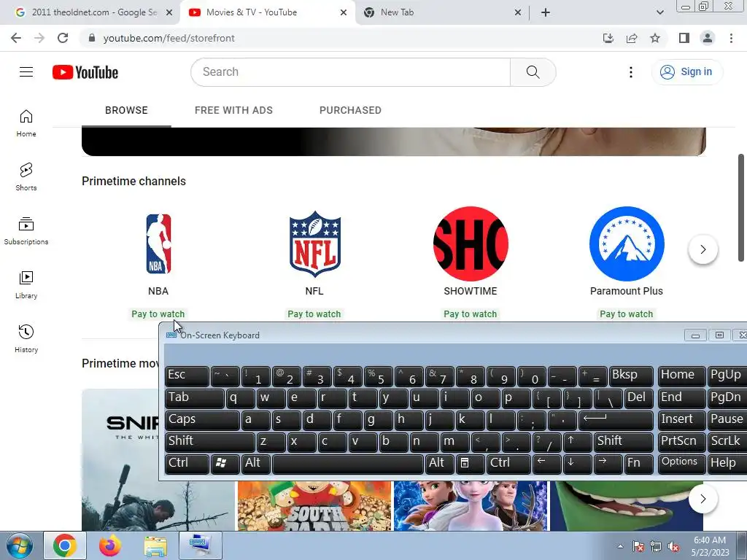This screenshot has height=560, width=747.
Task: Click the YouTube logo
Action: pyautogui.click(x=85, y=72)
